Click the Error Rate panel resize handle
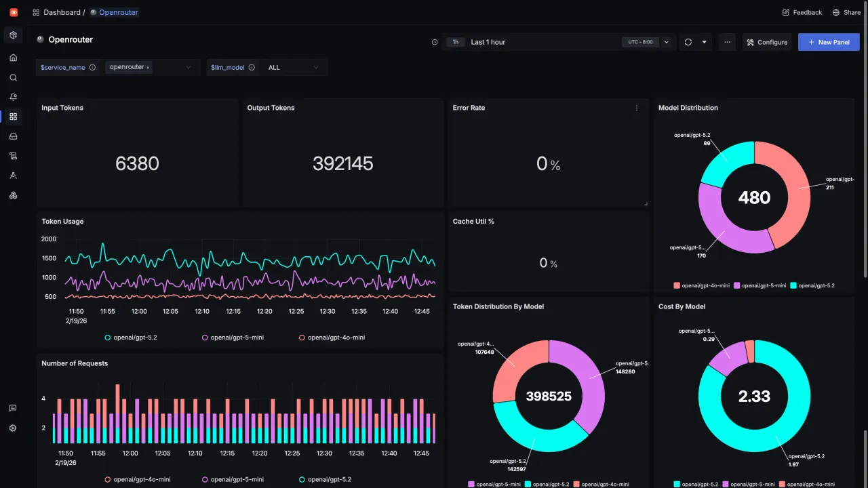The width and height of the screenshot is (868, 488). click(646, 203)
